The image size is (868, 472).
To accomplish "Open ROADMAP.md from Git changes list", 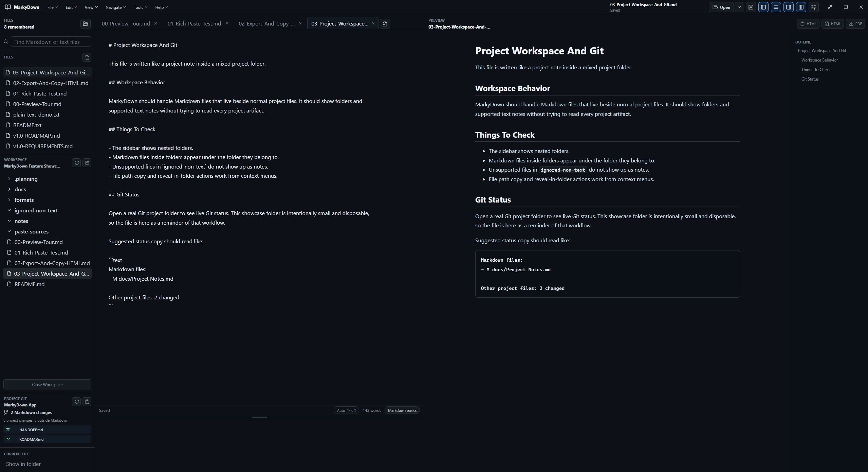I will (47, 439).
